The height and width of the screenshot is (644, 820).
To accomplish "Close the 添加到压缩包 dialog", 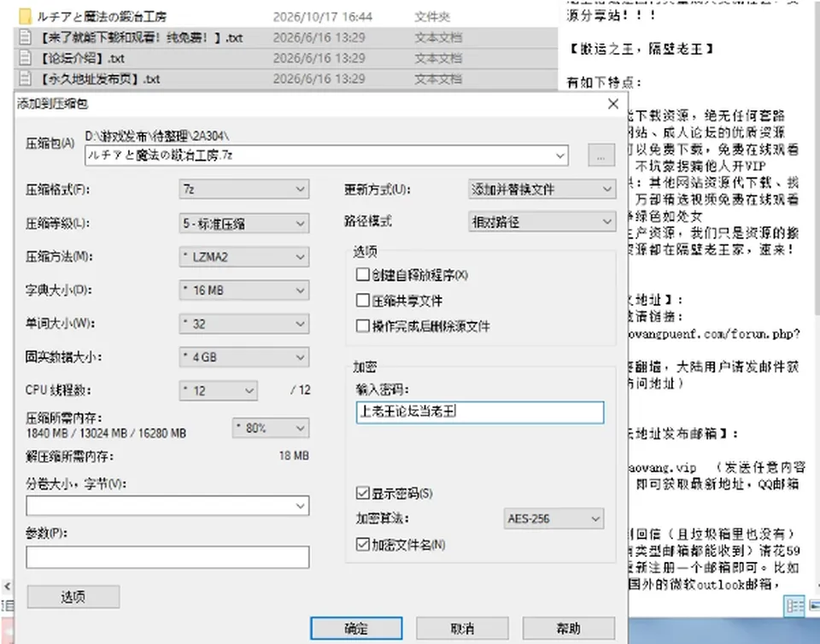I will click(x=613, y=103).
